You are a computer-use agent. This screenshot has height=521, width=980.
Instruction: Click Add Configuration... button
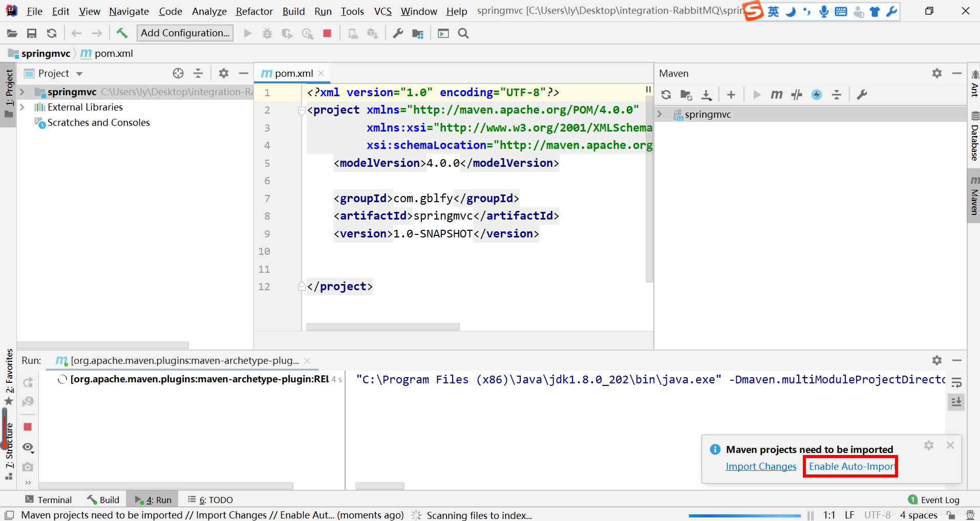pyautogui.click(x=185, y=33)
